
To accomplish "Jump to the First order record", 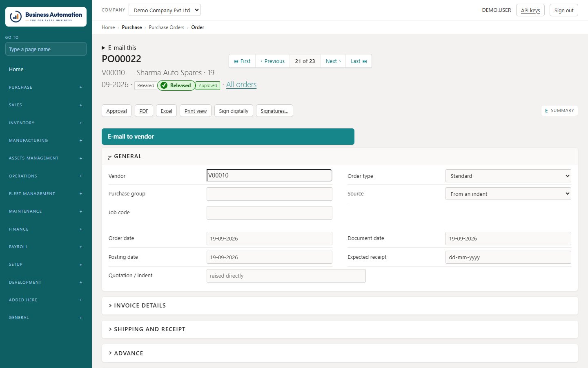I will 242,61.
